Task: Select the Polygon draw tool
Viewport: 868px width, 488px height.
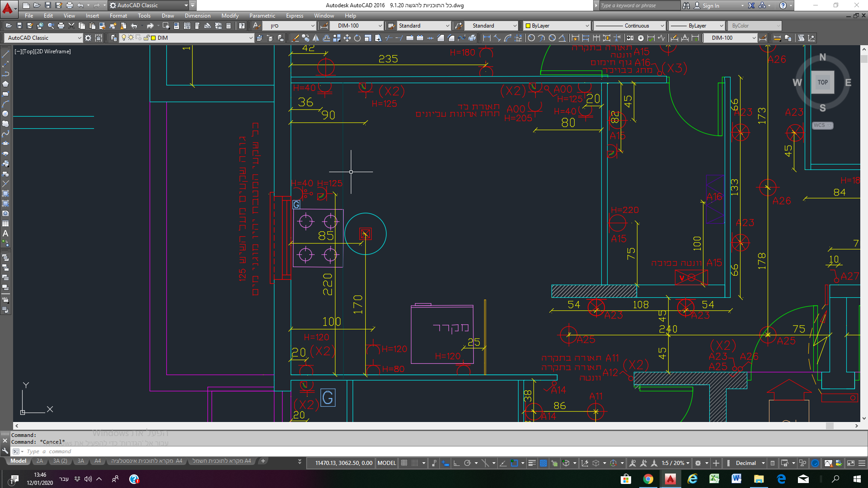Action: coord(5,84)
